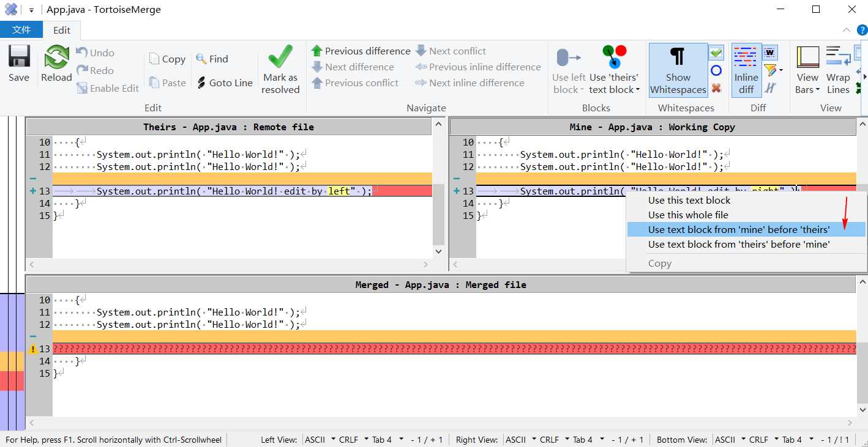Click the Mine - App.java pane header

click(x=653, y=127)
